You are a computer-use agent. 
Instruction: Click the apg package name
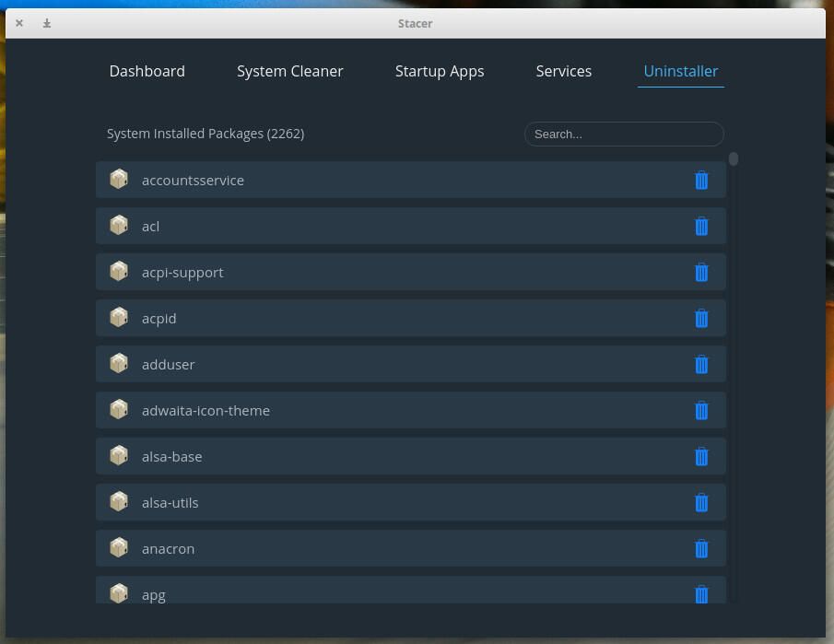coord(154,595)
